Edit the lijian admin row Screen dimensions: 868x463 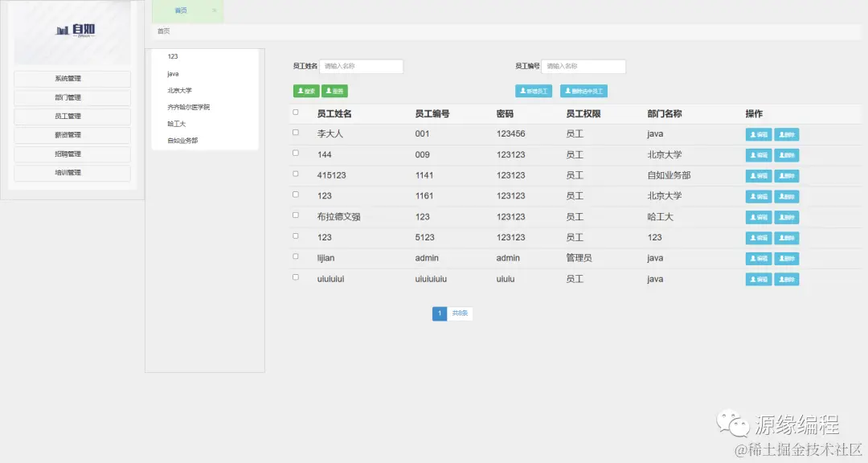(759, 259)
